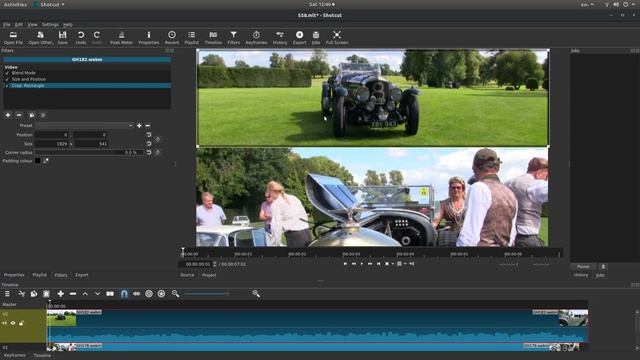This screenshot has height=360, width=640.
Task: Cut the clip with the scissors icon
Action: 22,293
